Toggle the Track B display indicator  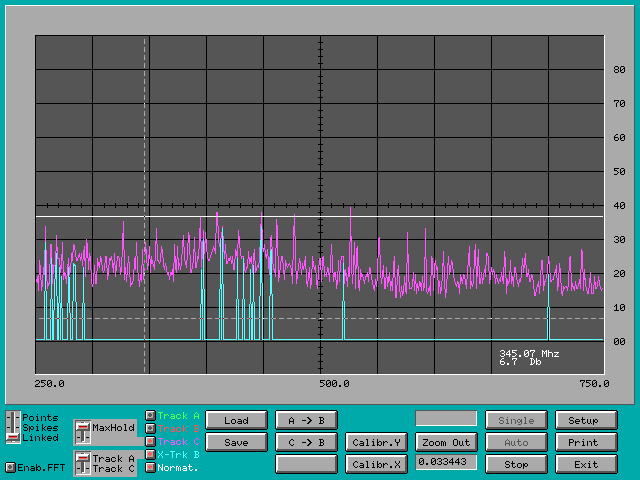click(x=151, y=428)
